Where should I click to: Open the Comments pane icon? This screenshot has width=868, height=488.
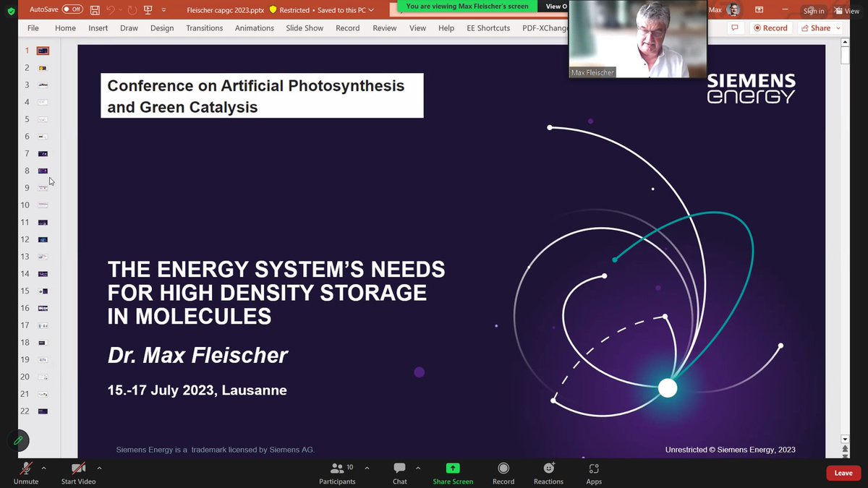pos(735,27)
